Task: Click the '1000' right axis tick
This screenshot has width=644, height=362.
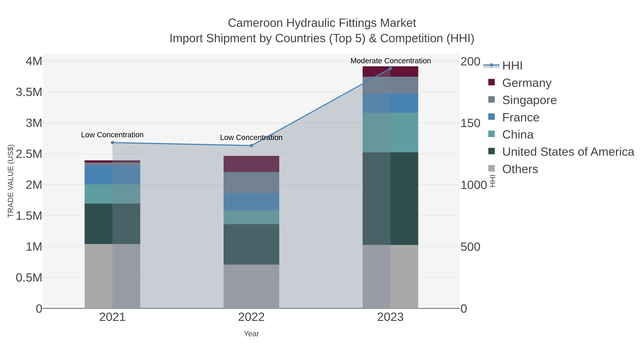Action: 474,185
